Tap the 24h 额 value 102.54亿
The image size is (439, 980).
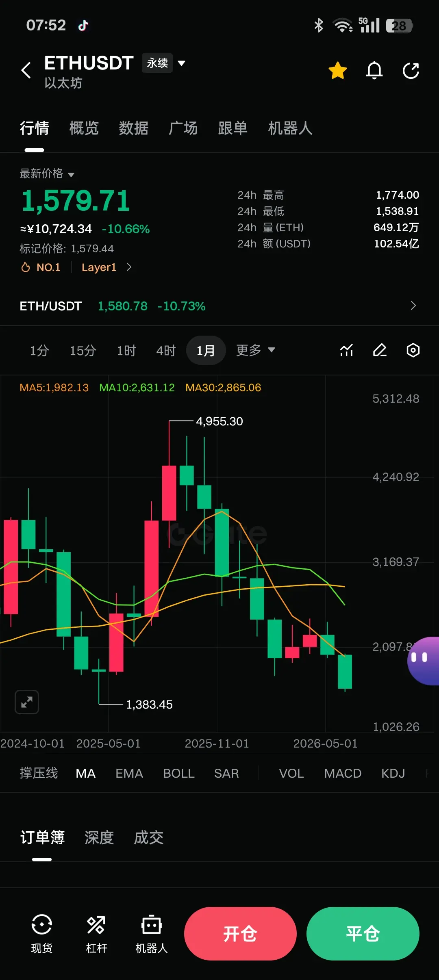396,244
